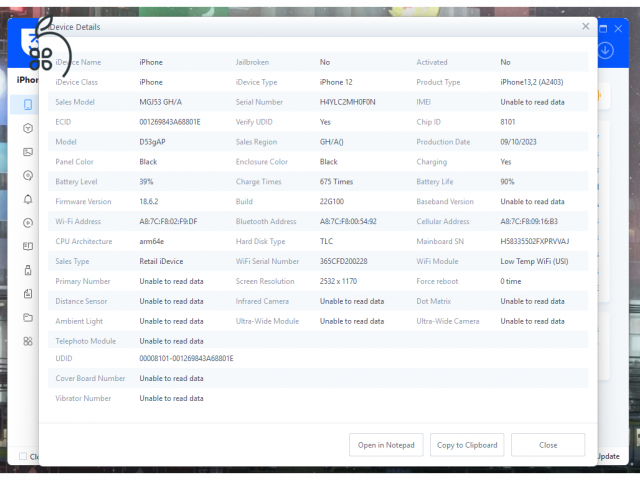Select Cellular Address A8:7C:F8:09:16:B3

tap(529, 222)
